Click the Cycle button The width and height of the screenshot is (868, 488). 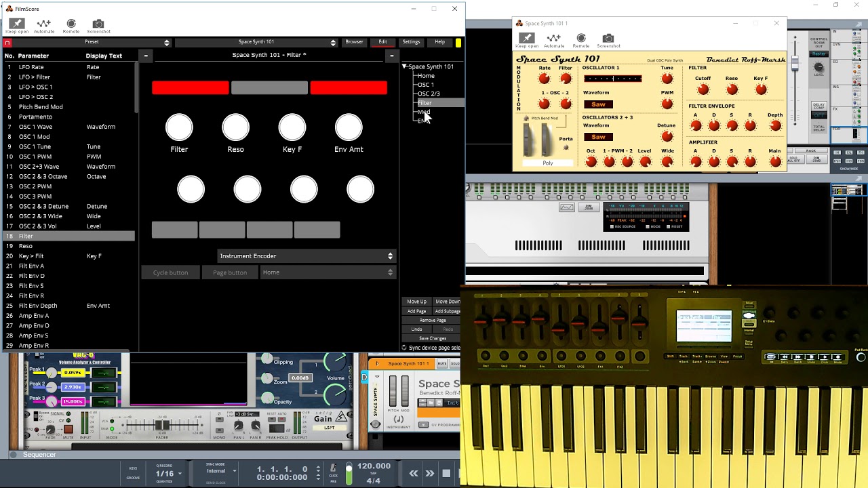[170, 272]
